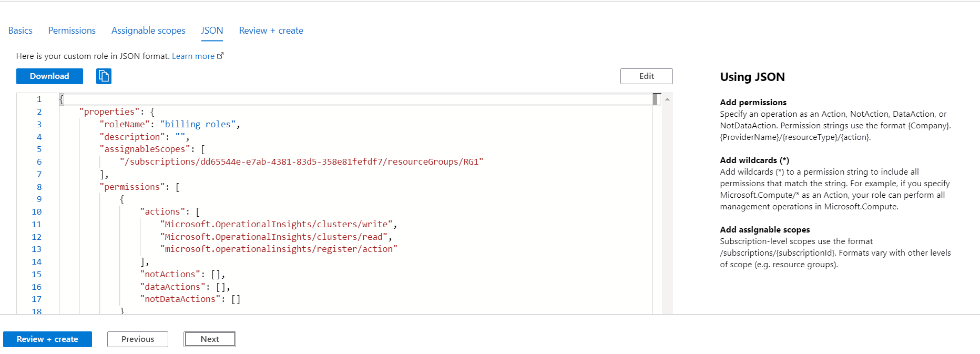This screenshot has height=354, width=980.
Task: Click line number 10 in the gutter
Action: (36, 212)
